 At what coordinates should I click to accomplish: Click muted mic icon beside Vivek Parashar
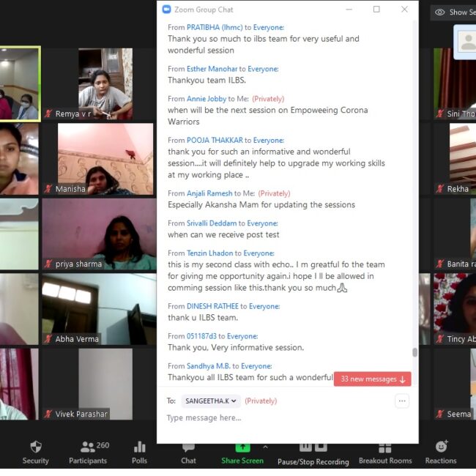coord(48,414)
